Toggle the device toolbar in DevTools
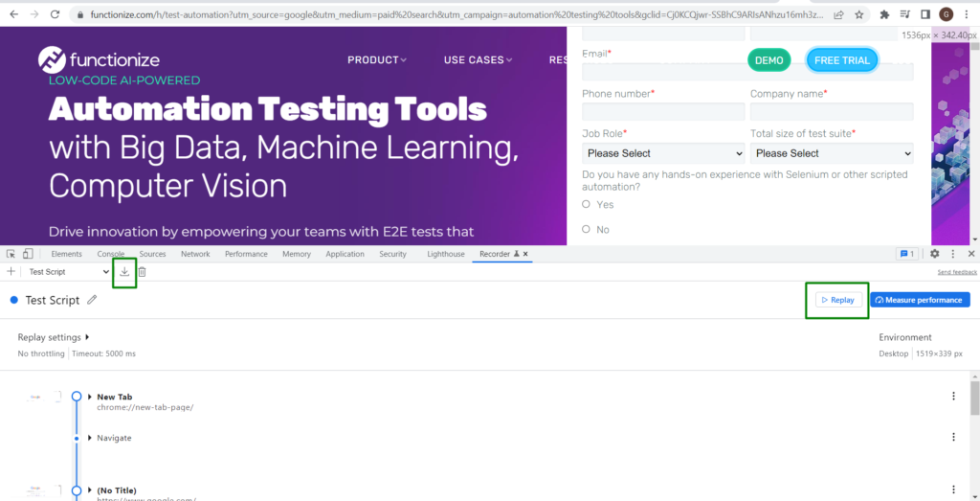This screenshot has width=980, height=501. (x=28, y=254)
